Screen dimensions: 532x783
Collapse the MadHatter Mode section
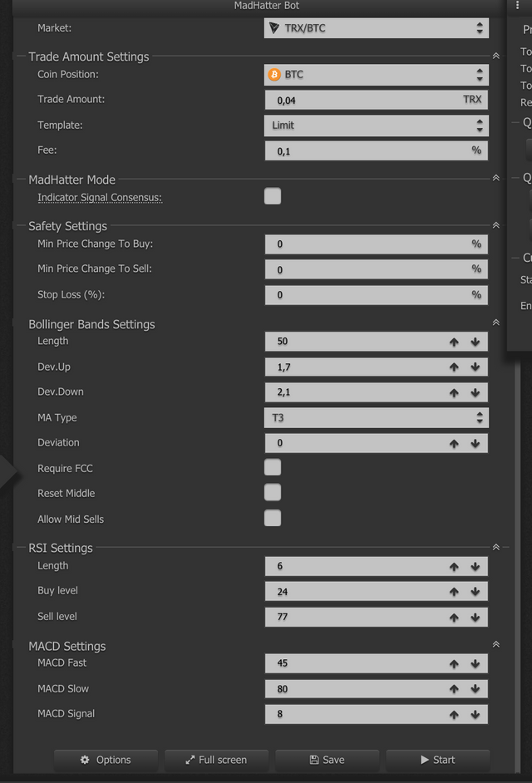pyautogui.click(x=496, y=178)
